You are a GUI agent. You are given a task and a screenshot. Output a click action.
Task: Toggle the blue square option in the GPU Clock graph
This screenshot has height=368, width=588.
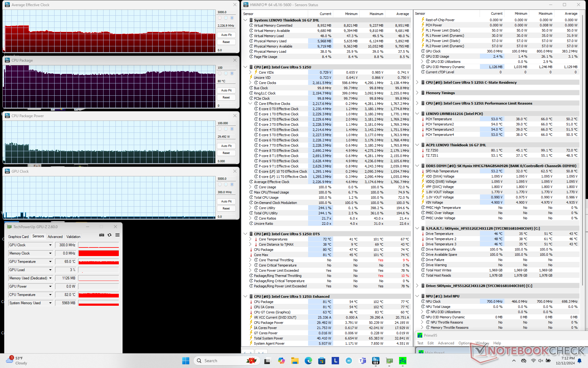coord(232,184)
